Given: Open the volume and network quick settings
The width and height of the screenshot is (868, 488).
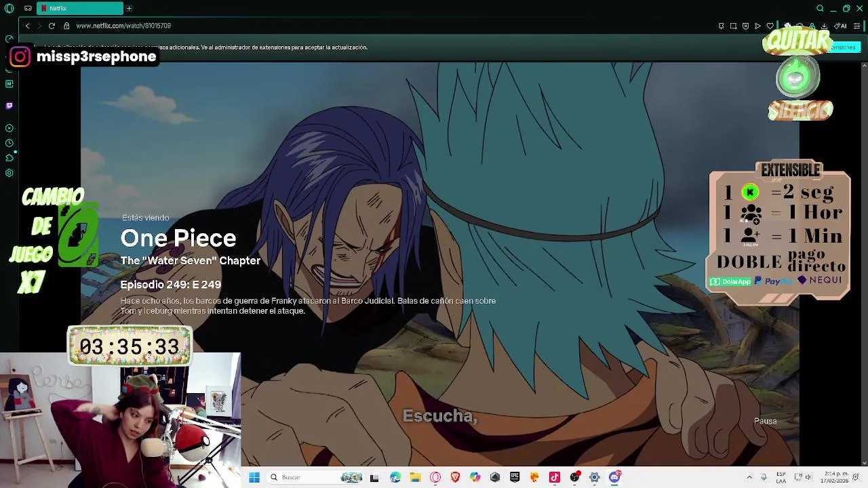Looking at the screenshot, I should pyautogui.click(x=805, y=477).
